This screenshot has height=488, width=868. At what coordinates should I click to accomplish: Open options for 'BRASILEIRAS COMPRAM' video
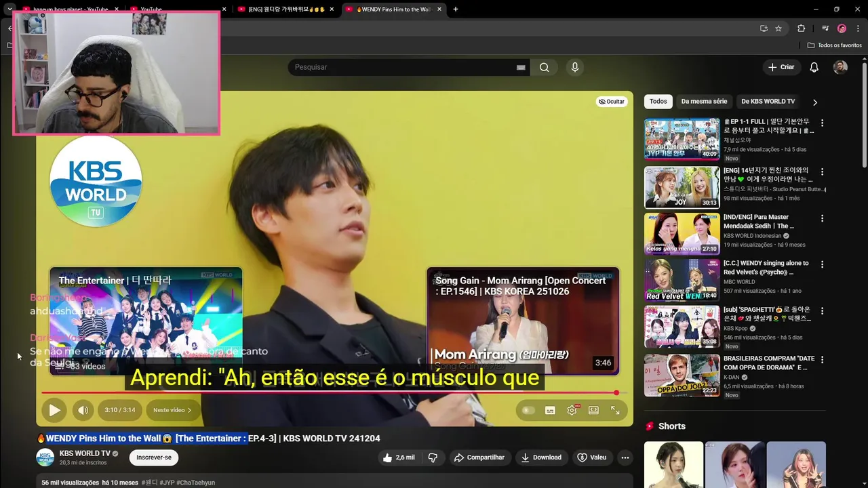tap(822, 360)
